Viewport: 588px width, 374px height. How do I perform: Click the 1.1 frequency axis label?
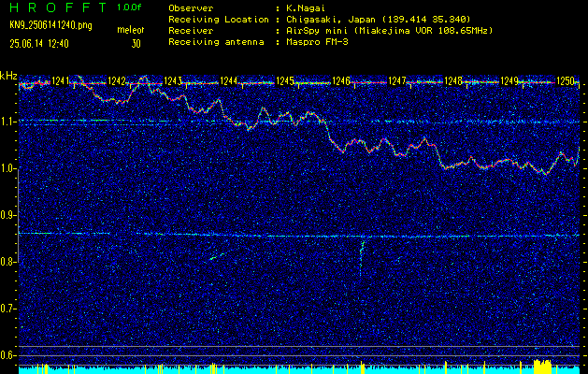tap(8, 122)
